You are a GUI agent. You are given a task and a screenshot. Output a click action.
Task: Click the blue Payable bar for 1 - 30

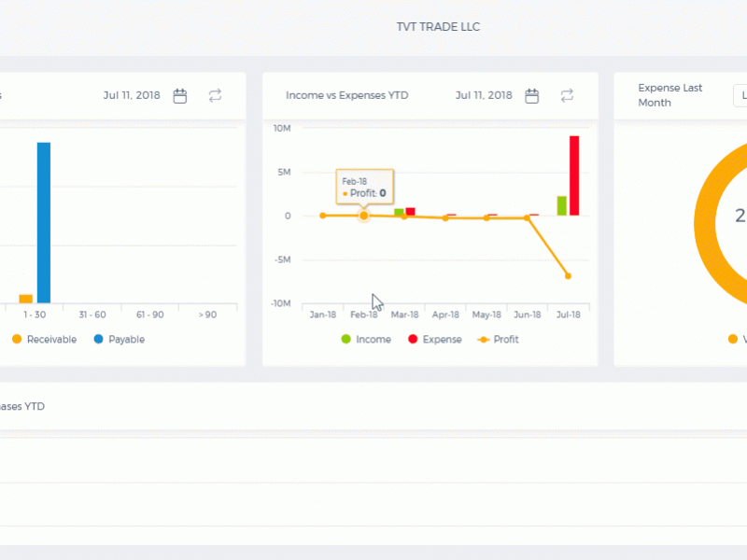pyautogui.click(x=44, y=222)
